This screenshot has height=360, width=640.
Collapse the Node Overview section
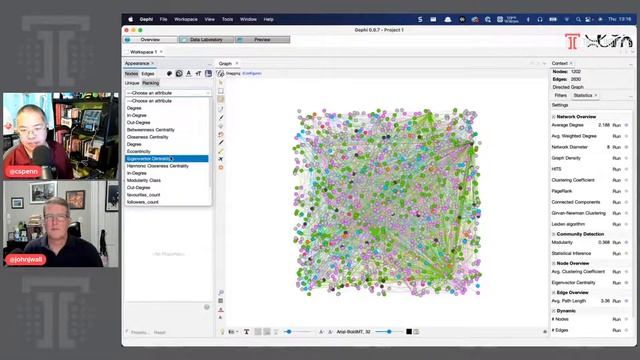(x=554, y=264)
